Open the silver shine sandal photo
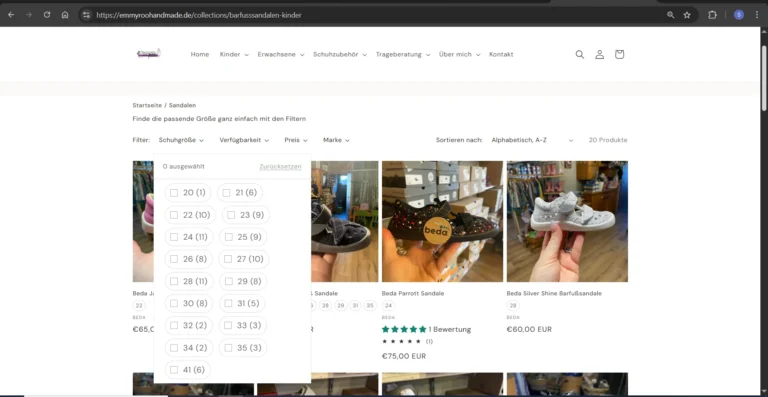The height and width of the screenshot is (397, 768). click(567, 221)
